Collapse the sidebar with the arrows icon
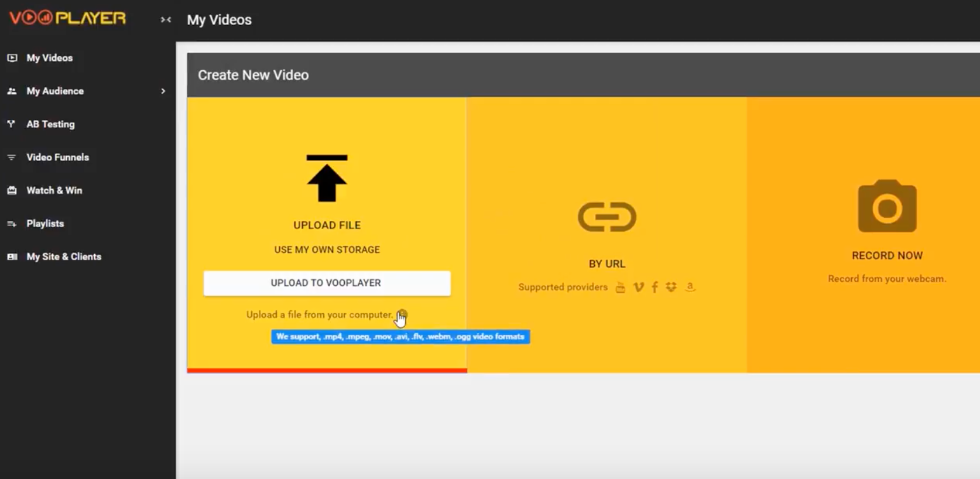Viewport: 980px width, 479px height. [166, 19]
